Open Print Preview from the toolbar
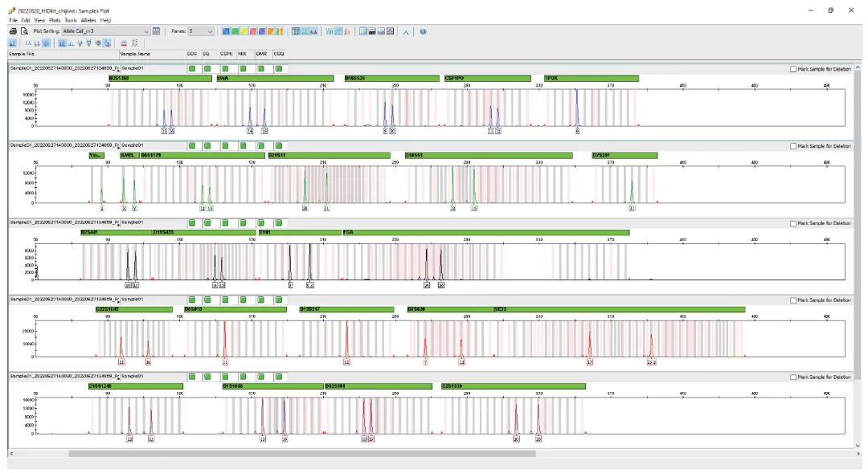 tap(24, 31)
